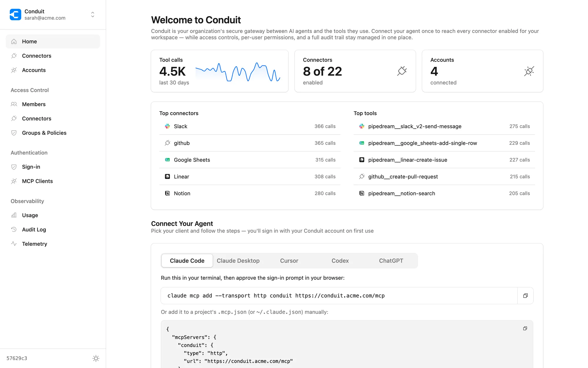Go to Accounts in sidebar

tap(53, 70)
